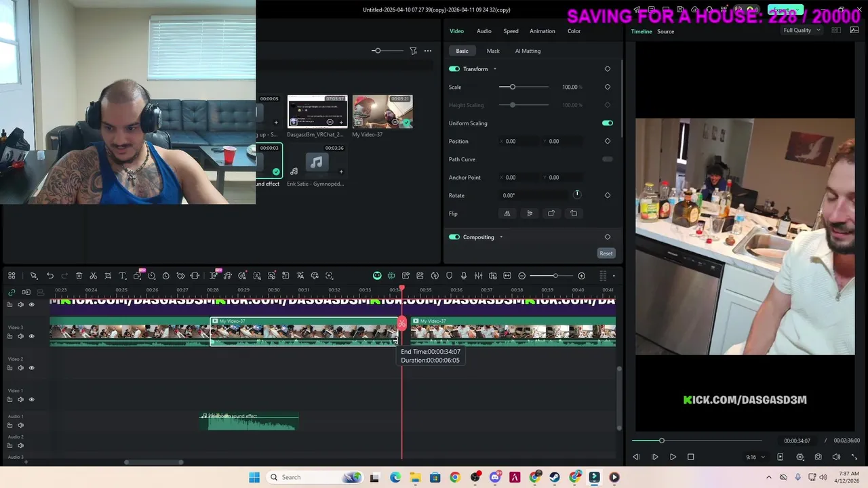This screenshot has height=488, width=868.
Task: Select the Crop tool in timeline toolbar
Action: [108, 276]
